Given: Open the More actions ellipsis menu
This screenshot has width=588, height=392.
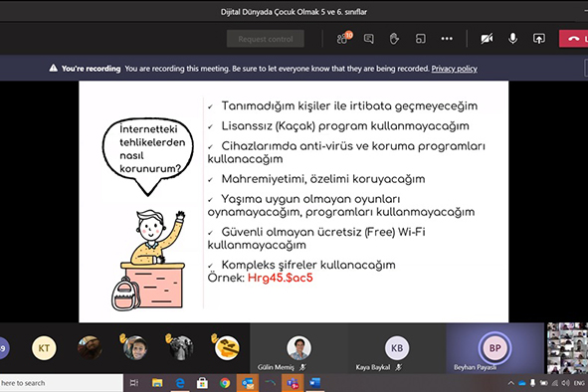Looking at the screenshot, I should click(x=447, y=38).
